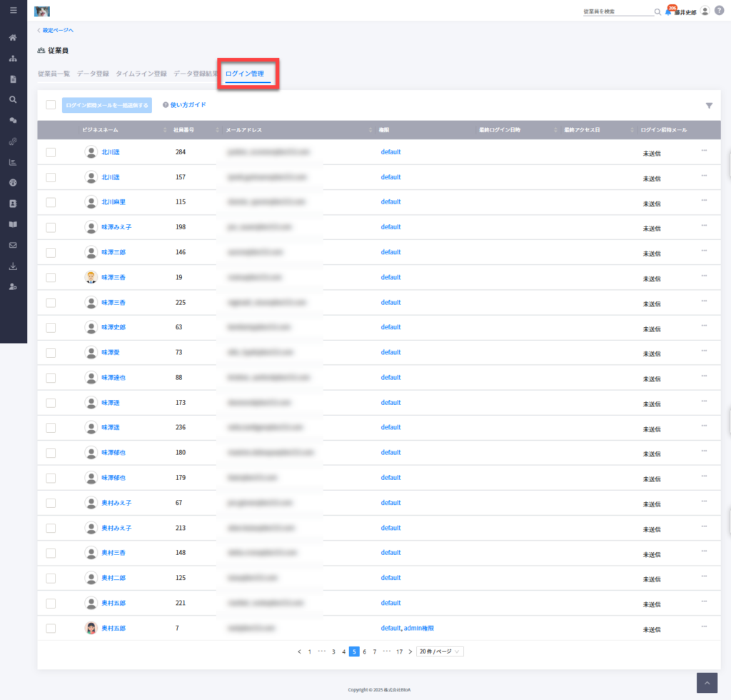Open the 使い方ガイド link
Screen dimensions: 731x700
[184, 105]
